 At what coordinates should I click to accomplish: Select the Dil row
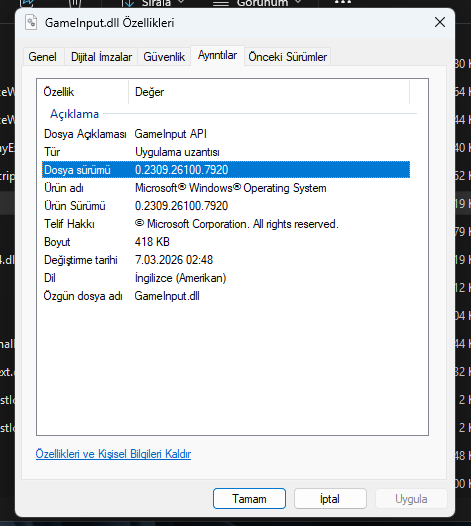(x=226, y=278)
